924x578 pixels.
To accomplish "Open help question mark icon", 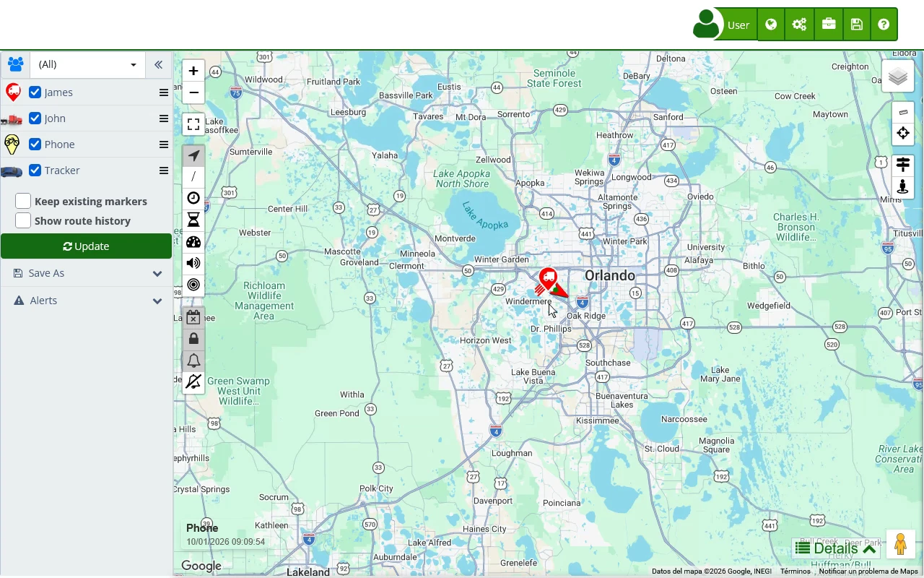I will [x=884, y=25].
